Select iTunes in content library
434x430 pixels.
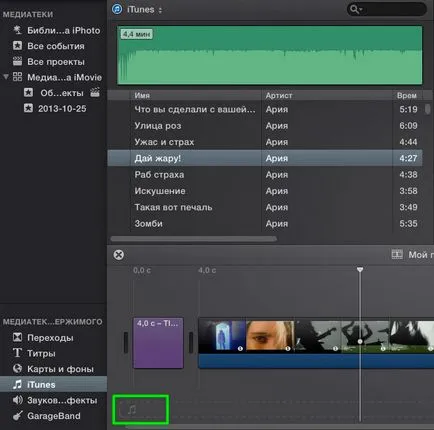53,384
